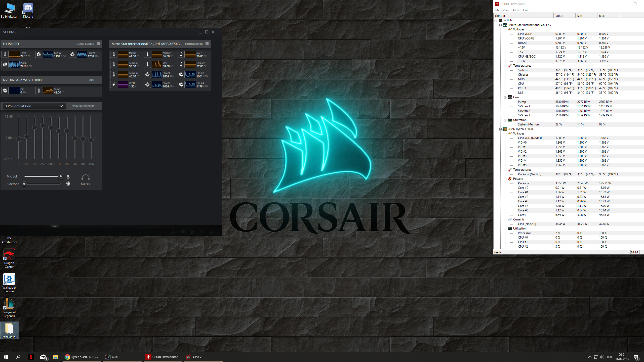This screenshot has height=362, width=644.
Task: Click the VCPU voltage lightning icon
Action: pyautogui.click(x=114, y=85)
